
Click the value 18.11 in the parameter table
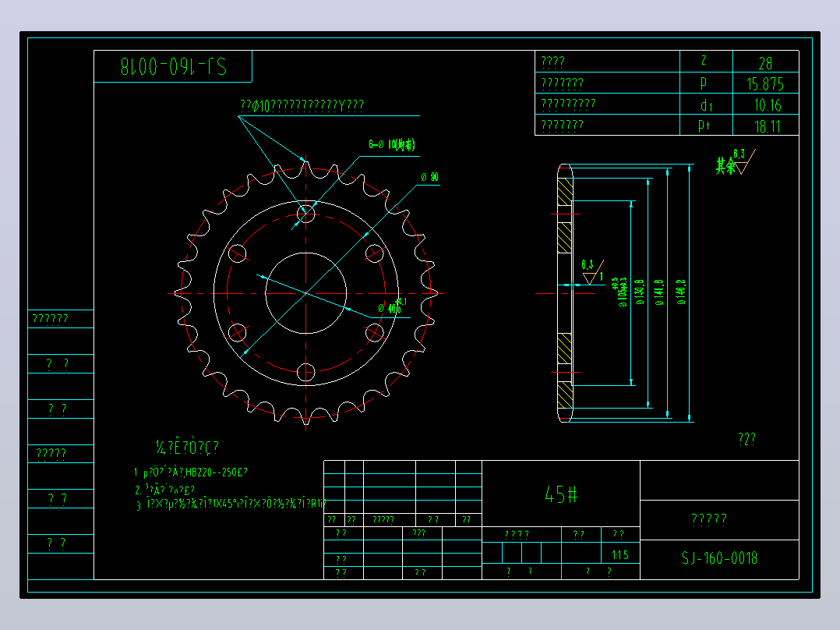click(767, 126)
